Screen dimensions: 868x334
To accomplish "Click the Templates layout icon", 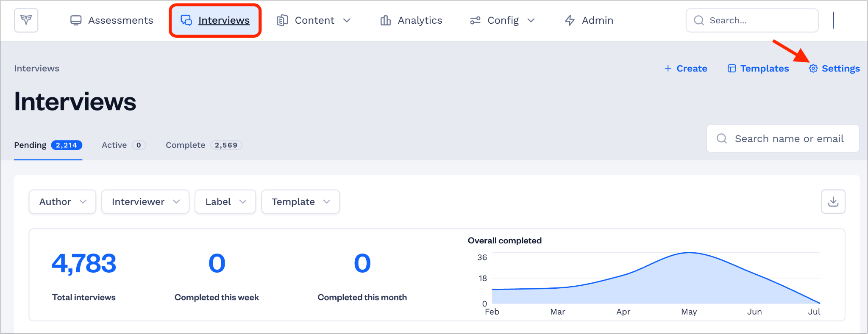I will click(x=732, y=69).
